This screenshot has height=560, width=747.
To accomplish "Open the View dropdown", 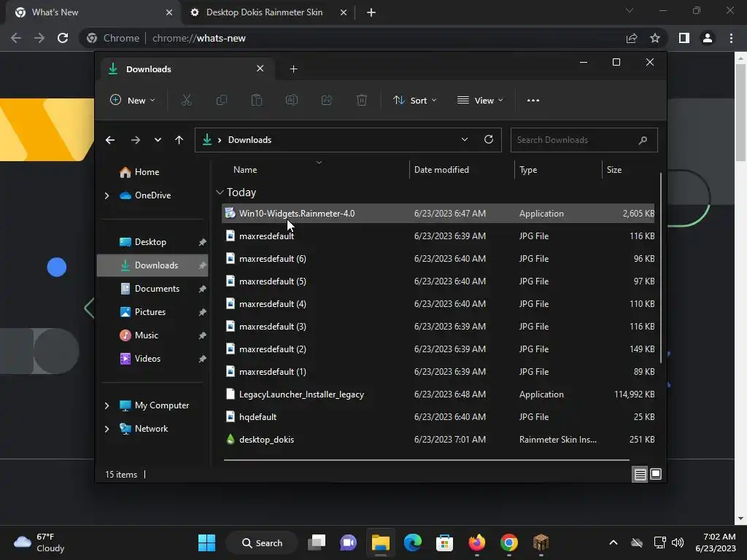I will coord(480,100).
